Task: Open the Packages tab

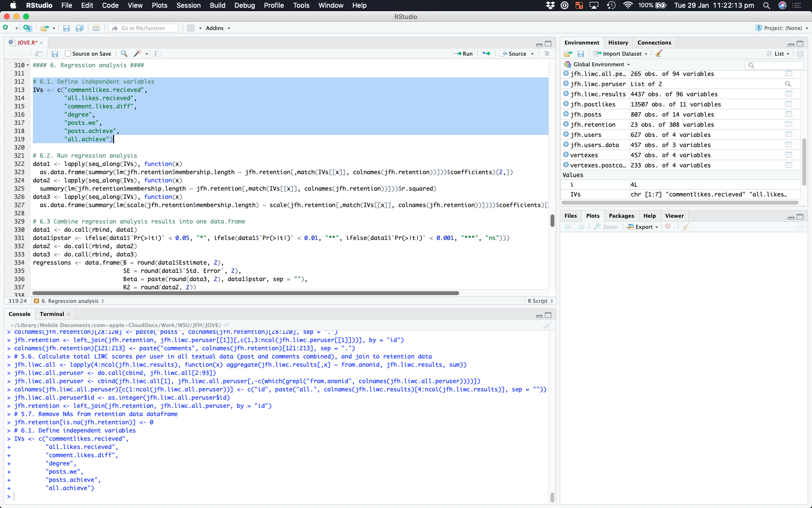Action: click(x=621, y=216)
